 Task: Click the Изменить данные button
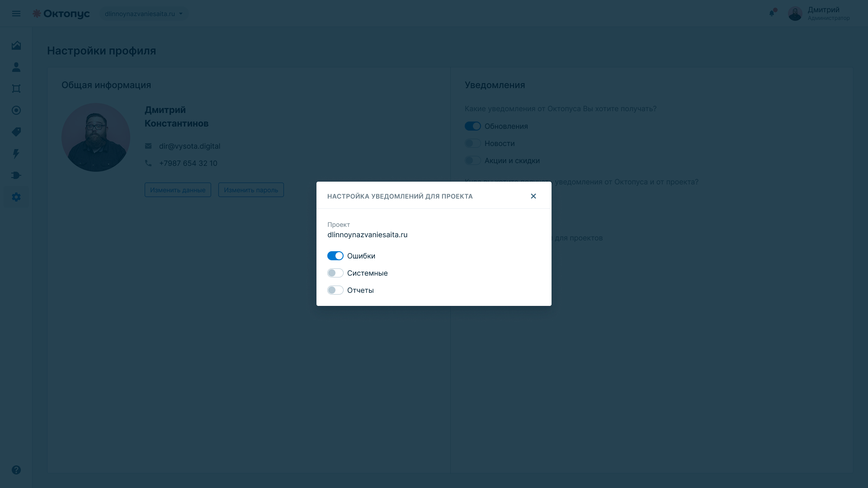click(x=178, y=190)
